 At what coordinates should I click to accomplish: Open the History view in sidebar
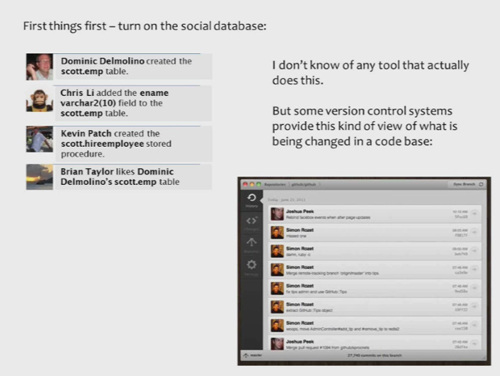tap(252, 200)
